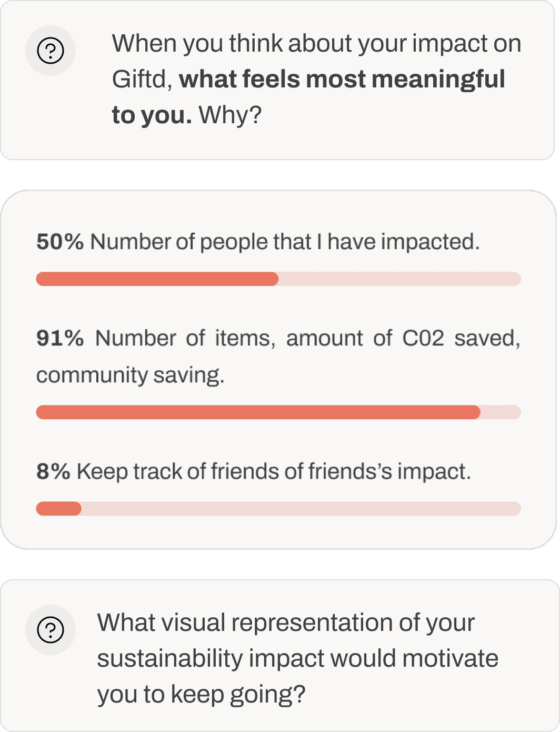Viewport: 560px width, 732px height.
Task: Click the unfilled part of the 50% bar
Action: [x=400, y=279]
